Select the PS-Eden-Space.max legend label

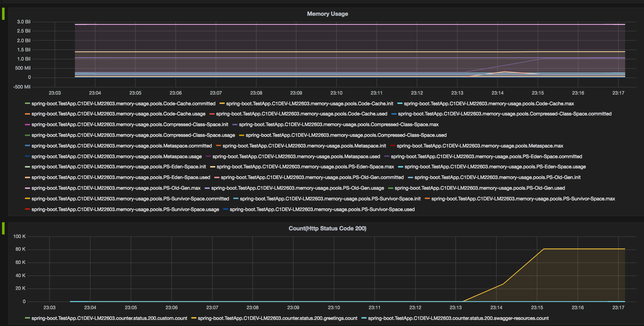point(305,167)
